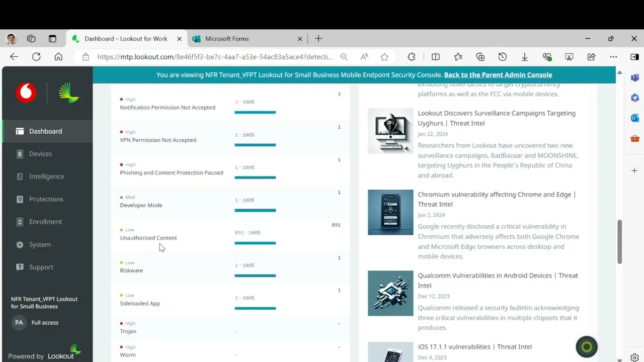Image resolution: width=644 pixels, height=362 pixels.
Task: Click the PA user avatar
Action: point(19,323)
